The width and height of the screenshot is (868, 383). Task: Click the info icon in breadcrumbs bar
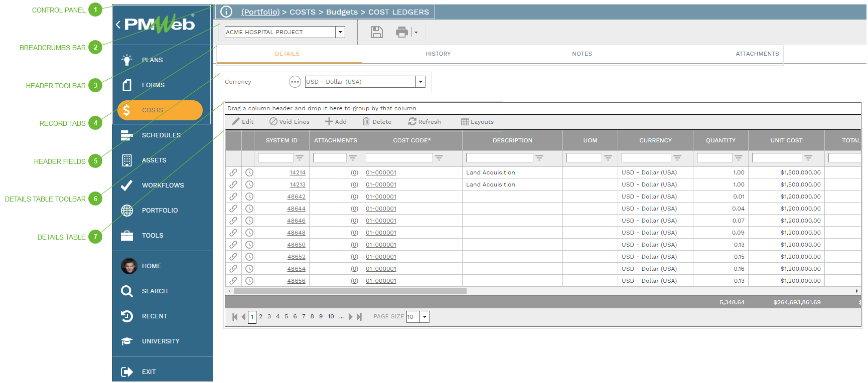tap(226, 12)
